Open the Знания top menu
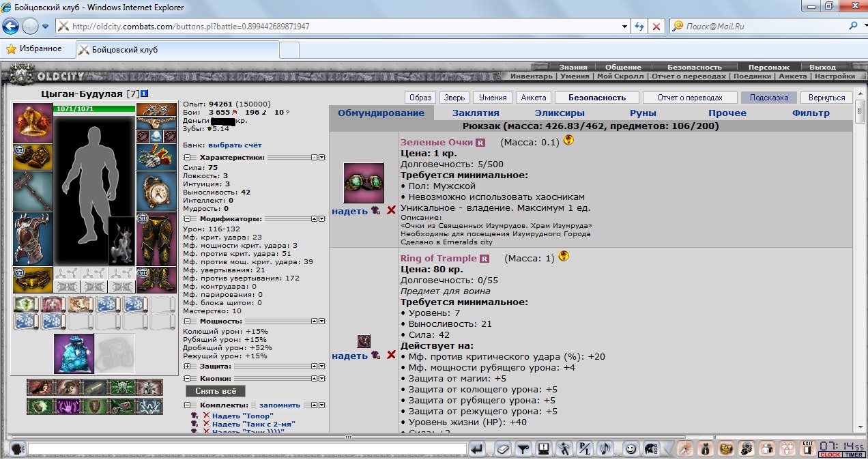 click(573, 68)
